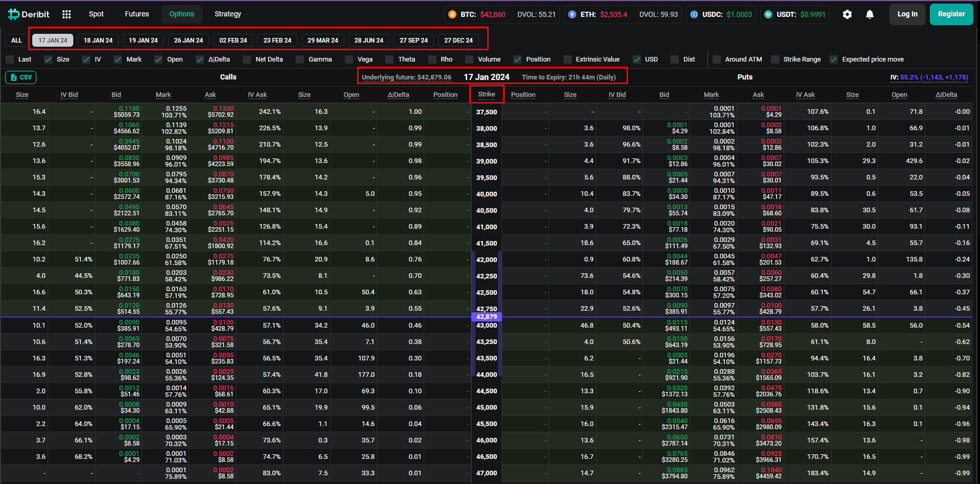Click the Deribit logo
Screen dimensions: 980x484
(x=29, y=14)
